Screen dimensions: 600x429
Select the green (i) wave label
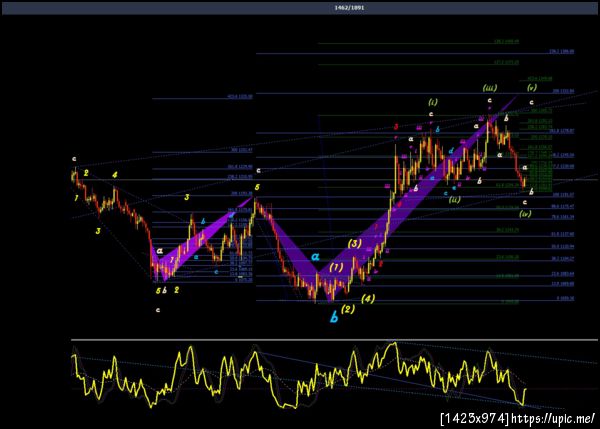[x=433, y=102]
